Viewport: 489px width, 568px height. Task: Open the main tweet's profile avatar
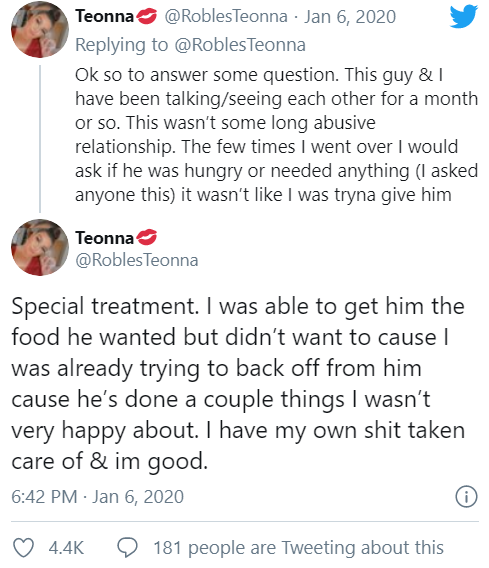[x=40, y=247]
